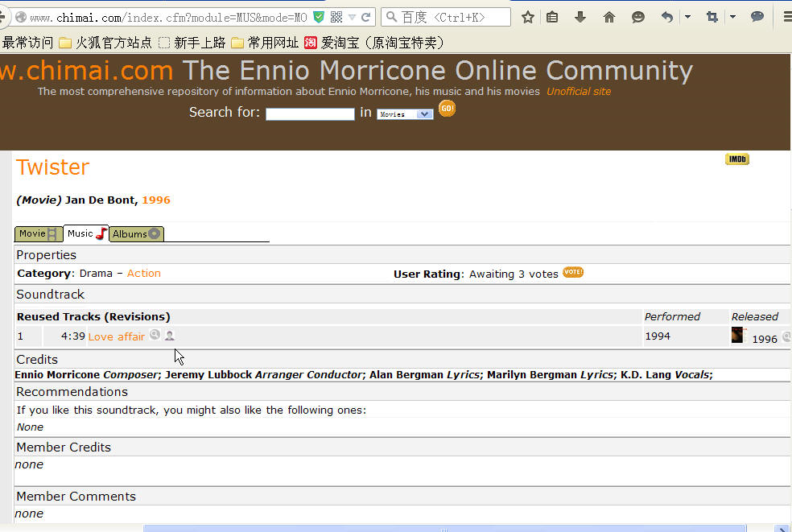
Task: Open the address bar history dropdown arrow
Action: pos(352,18)
